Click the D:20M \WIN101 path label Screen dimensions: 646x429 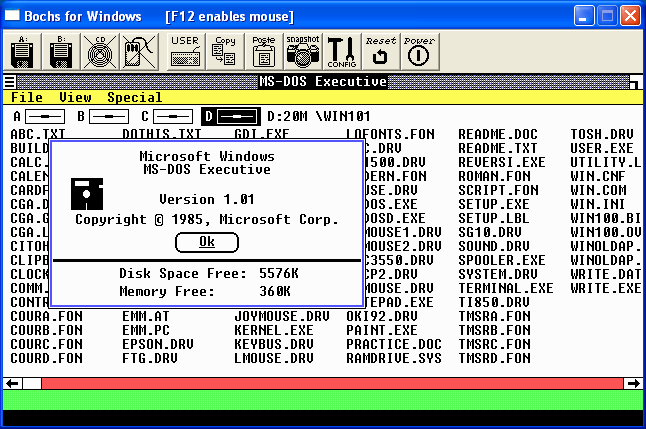318,117
